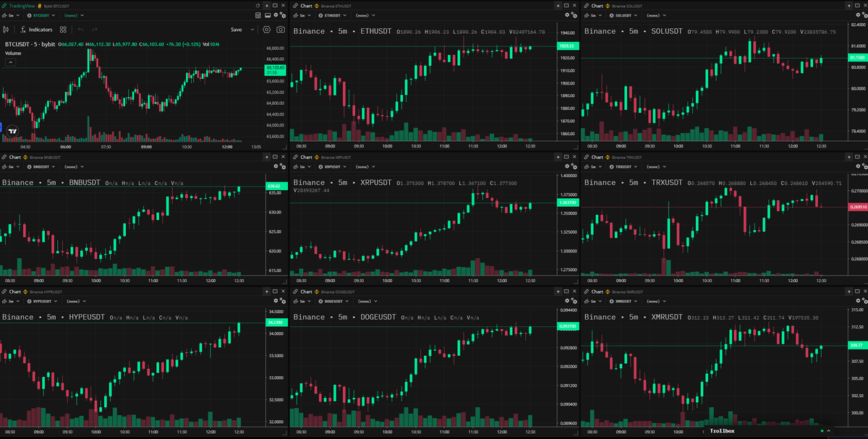Open (none) dropdown in HYPEUSDT panel
This screenshot has height=439, width=868.
[77, 301]
